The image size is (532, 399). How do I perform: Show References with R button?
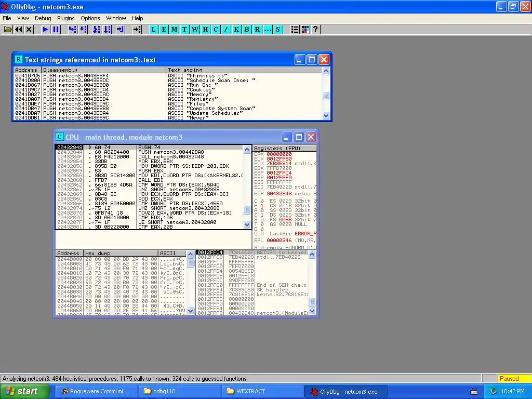[x=257, y=30]
